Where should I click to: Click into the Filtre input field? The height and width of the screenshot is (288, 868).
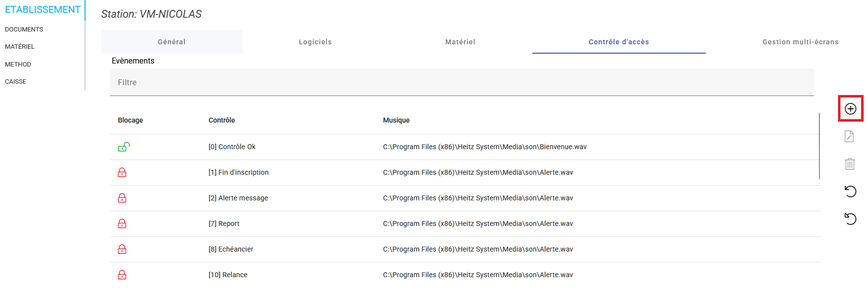click(x=462, y=82)
